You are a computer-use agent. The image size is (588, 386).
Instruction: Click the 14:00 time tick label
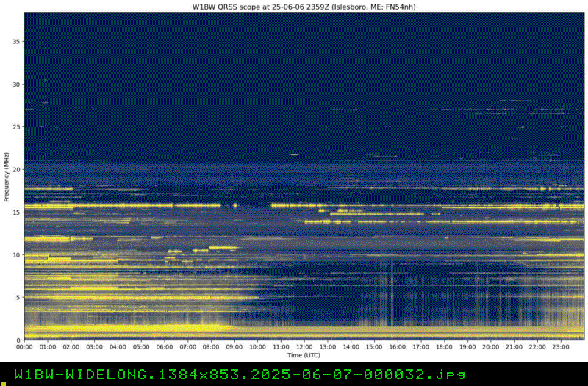pos(351,347)
